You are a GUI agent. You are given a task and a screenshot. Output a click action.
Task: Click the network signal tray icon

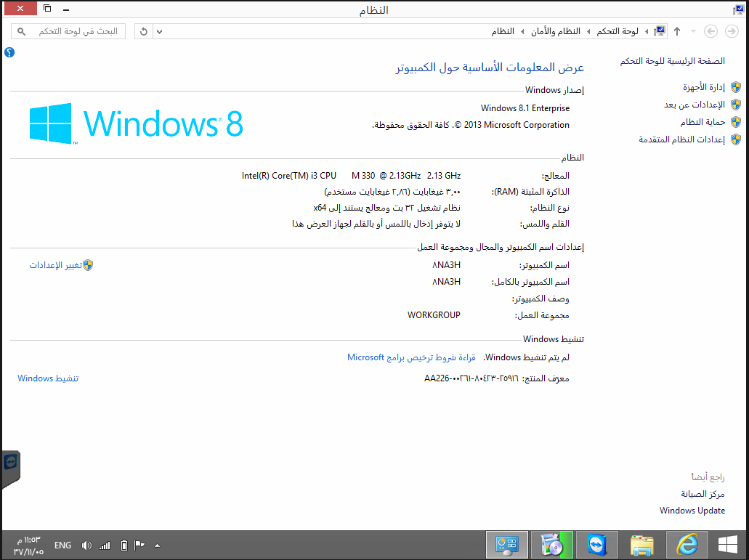coord(105,545)
